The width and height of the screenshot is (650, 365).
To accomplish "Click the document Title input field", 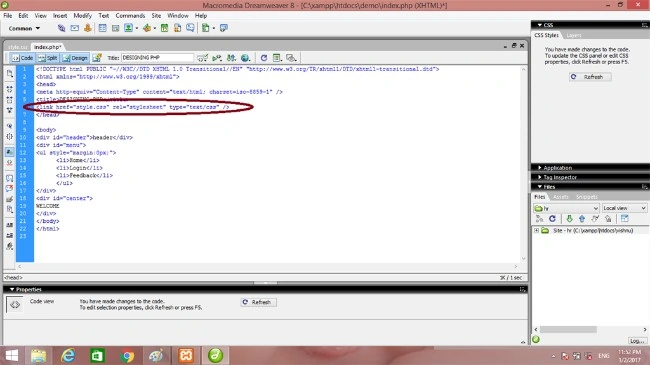I will (x=157, y=58).
